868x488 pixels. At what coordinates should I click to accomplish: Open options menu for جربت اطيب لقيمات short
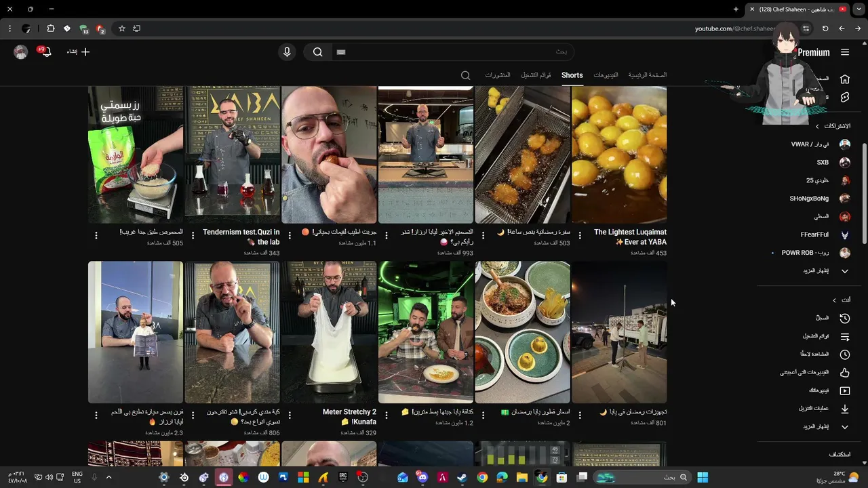click(x=290, y=235)
